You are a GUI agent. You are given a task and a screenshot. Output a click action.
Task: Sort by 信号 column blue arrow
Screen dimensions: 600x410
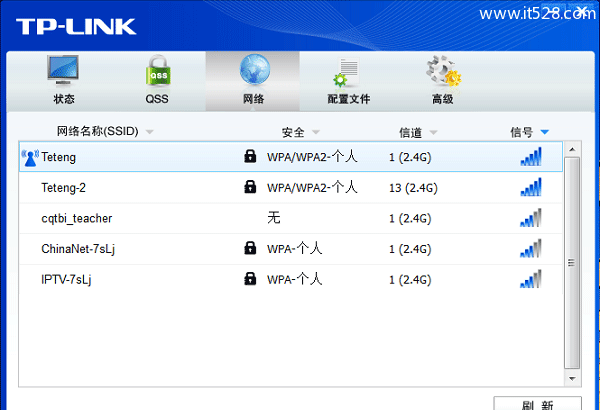pyautogui.click(x=545, y=132)
